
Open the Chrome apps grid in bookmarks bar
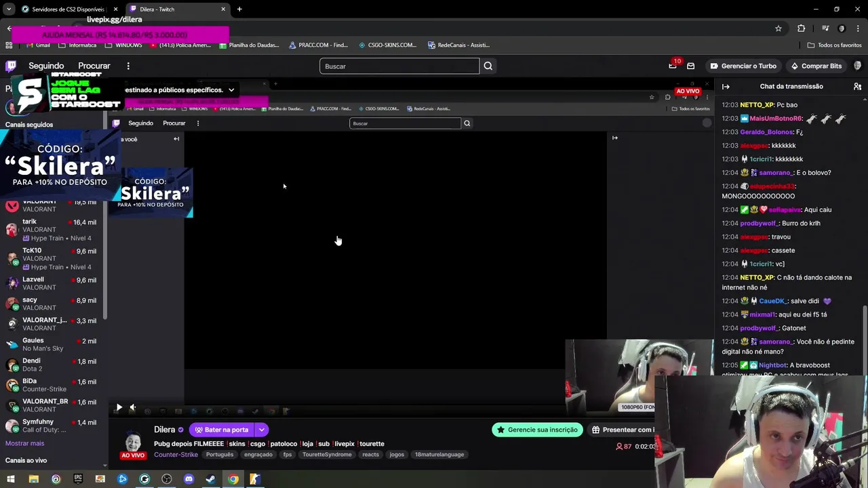[x=9, y=45]
